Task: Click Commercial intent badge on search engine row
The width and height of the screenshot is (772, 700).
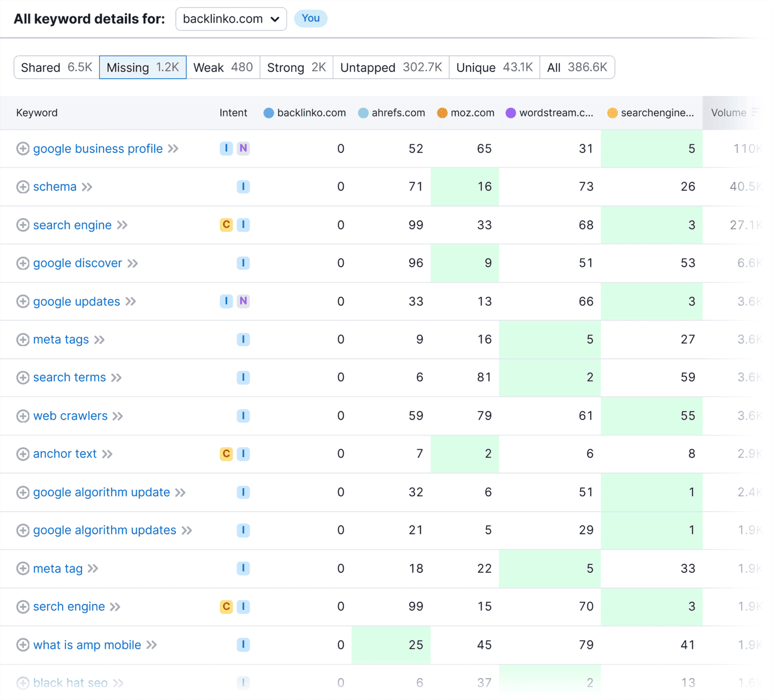Action: [226, 225]
